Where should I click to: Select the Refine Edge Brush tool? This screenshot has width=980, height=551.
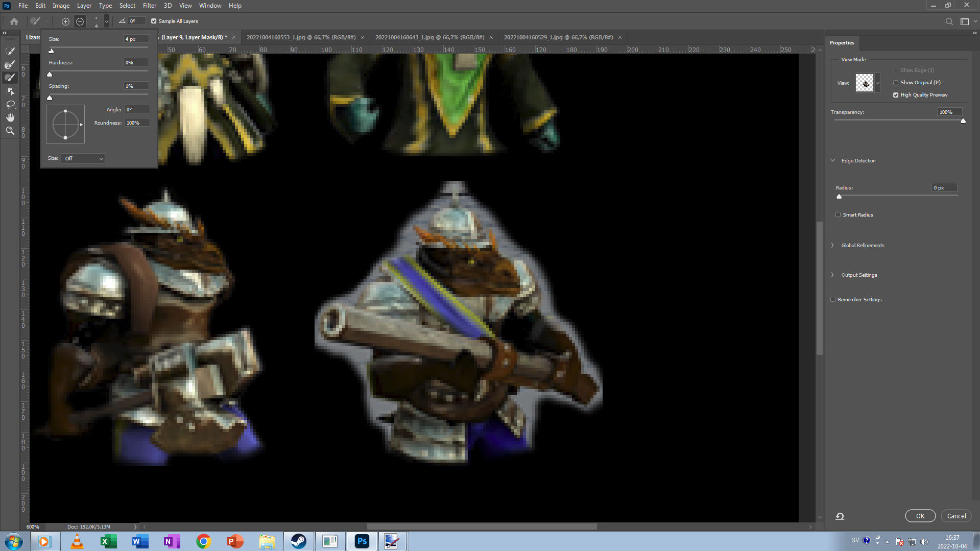[x=10, y=64]
